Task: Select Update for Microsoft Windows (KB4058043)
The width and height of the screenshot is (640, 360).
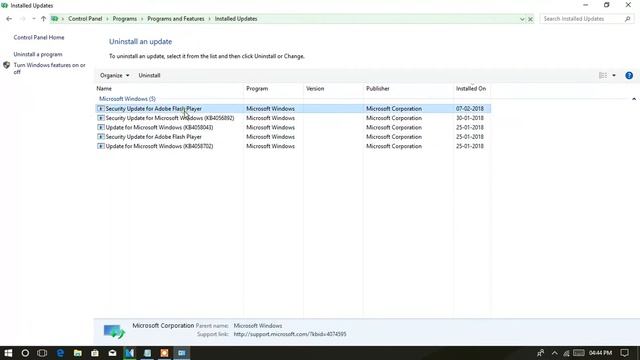Action: 293,127
